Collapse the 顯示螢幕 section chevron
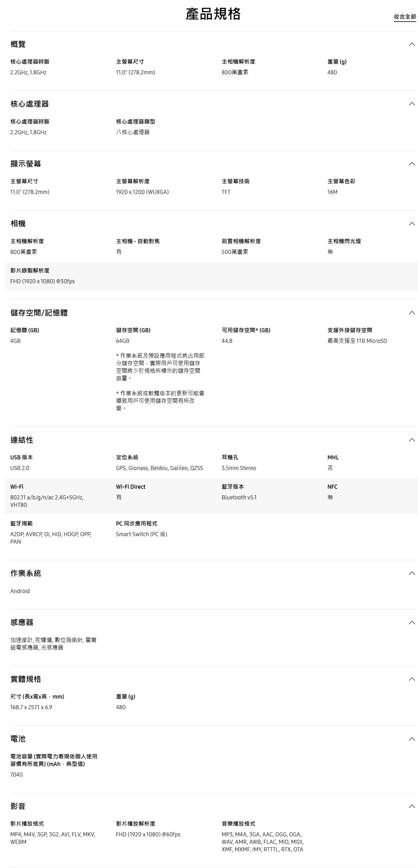Screen dimensions: 418x868 click(411, 164)
